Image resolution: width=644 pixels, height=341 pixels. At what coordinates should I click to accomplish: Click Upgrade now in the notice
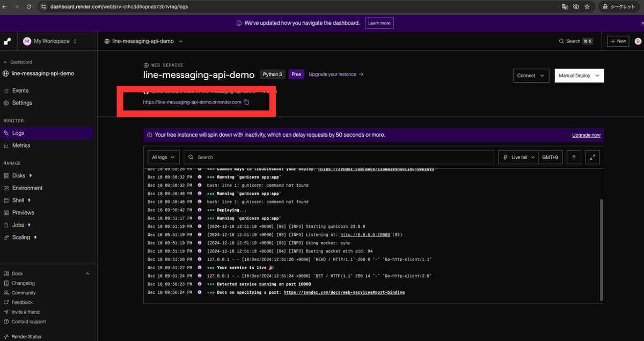(586, 135)
